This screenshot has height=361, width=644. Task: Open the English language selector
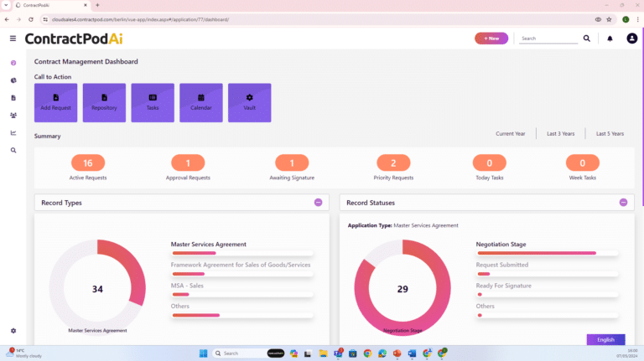(605, 340)
